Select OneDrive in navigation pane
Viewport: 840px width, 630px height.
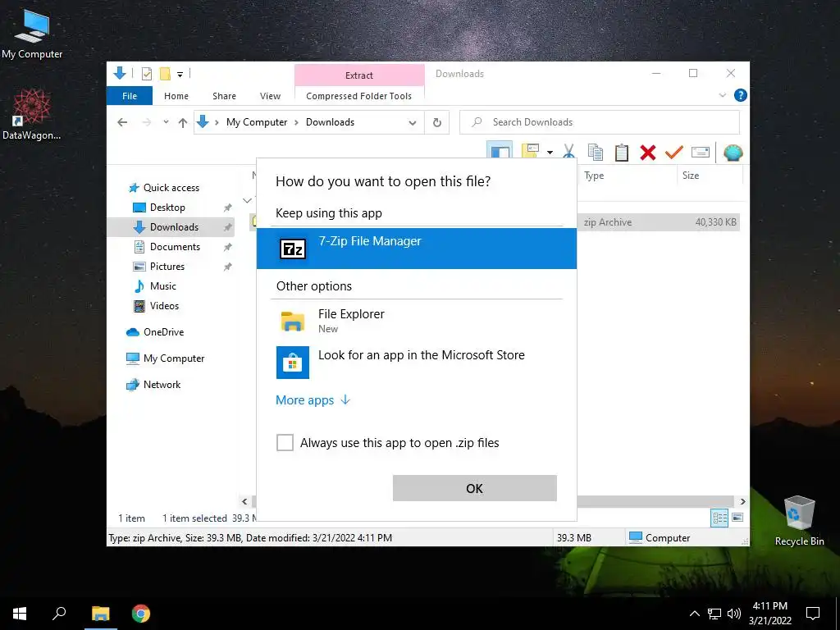click(163, 331)
